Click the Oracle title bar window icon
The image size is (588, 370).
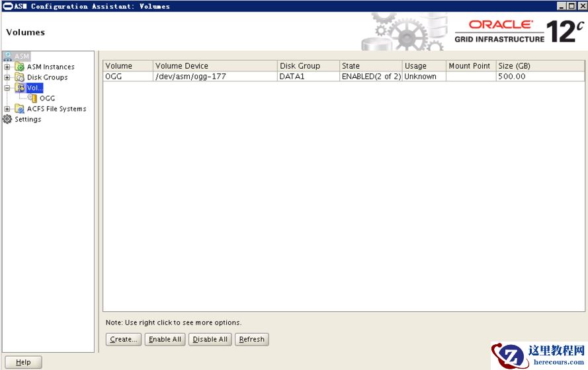(8, 6)
